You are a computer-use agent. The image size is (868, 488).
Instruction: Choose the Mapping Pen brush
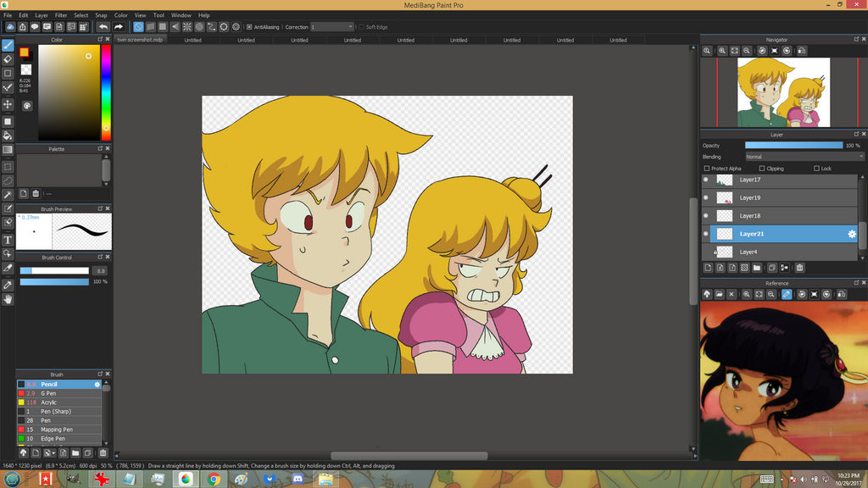pos(56,430)
